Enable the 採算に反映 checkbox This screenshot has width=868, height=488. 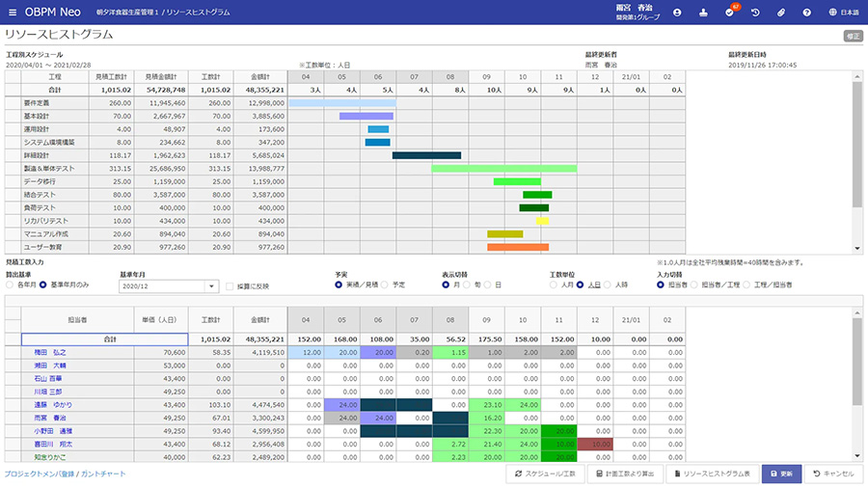point(230,285)
